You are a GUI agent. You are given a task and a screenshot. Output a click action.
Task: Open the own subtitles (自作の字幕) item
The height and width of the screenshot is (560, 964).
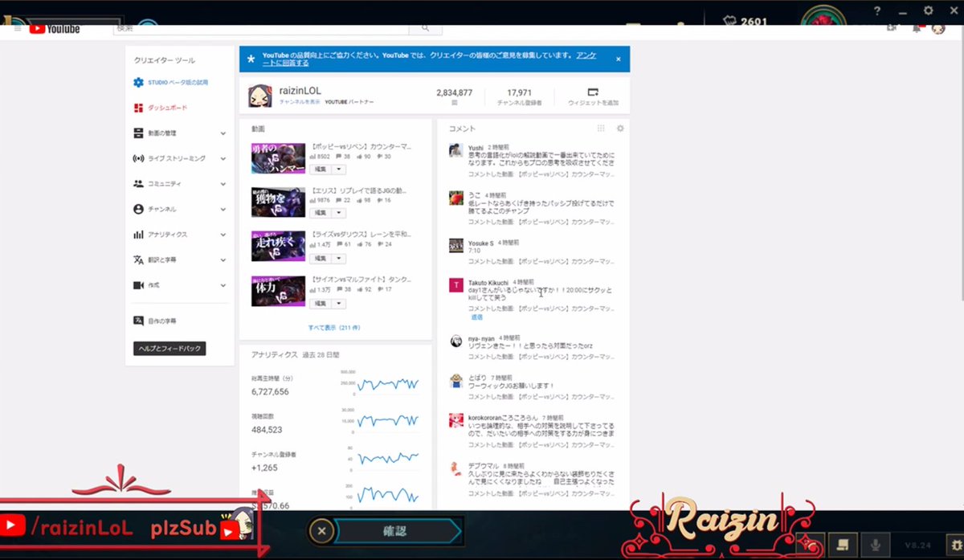tap(156, 321)
